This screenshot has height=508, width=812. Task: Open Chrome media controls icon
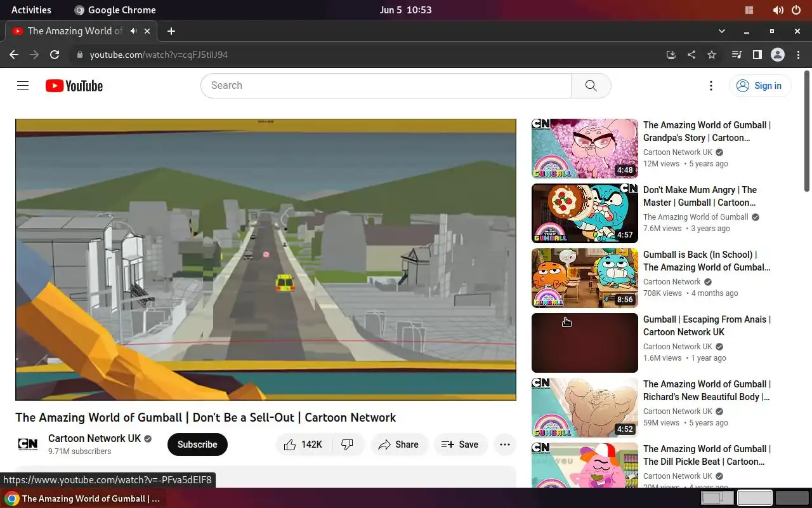click(x=737, y=55)
